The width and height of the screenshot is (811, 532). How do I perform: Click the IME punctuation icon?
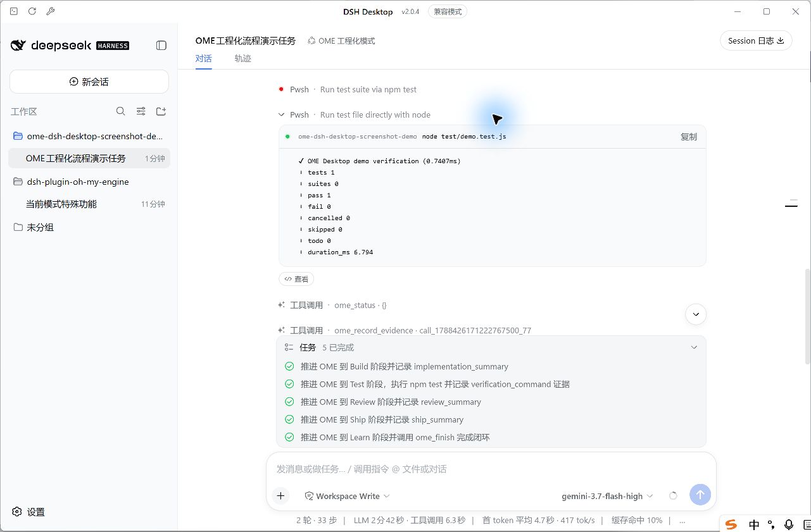[771, 524]
